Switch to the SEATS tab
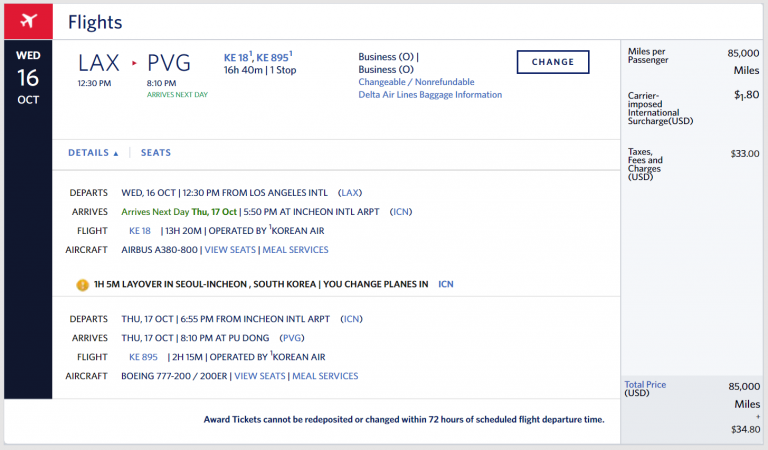 pyautogui.click(x=155, y=153)
